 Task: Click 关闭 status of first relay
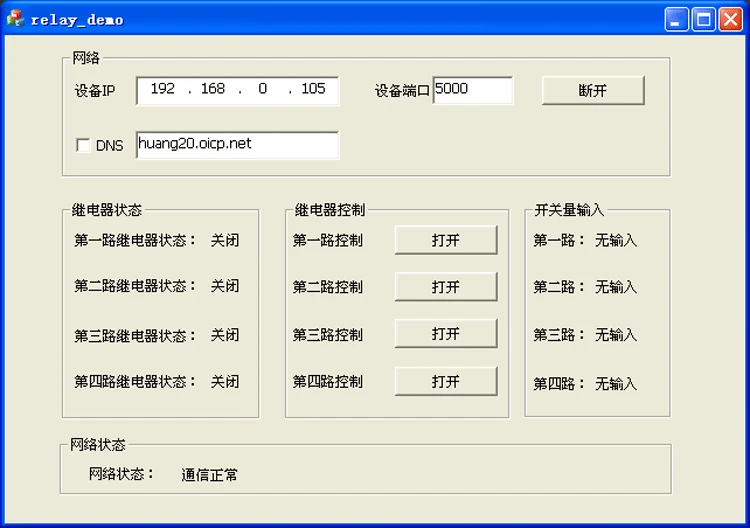[x=225, y=240]
